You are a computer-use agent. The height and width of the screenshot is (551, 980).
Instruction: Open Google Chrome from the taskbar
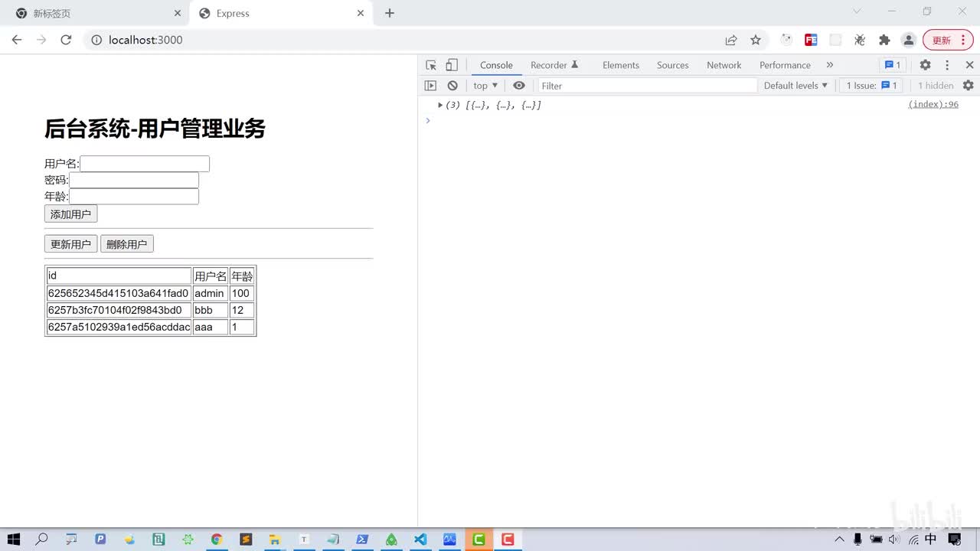point(217,540)
